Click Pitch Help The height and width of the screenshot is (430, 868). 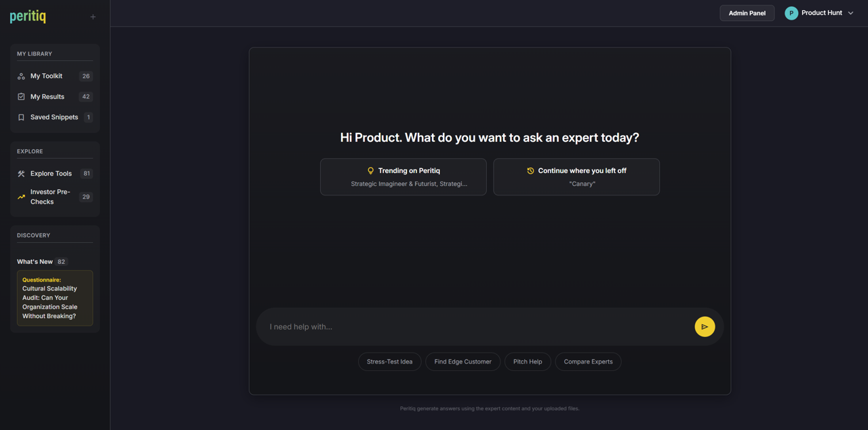(x=528, y=361)
